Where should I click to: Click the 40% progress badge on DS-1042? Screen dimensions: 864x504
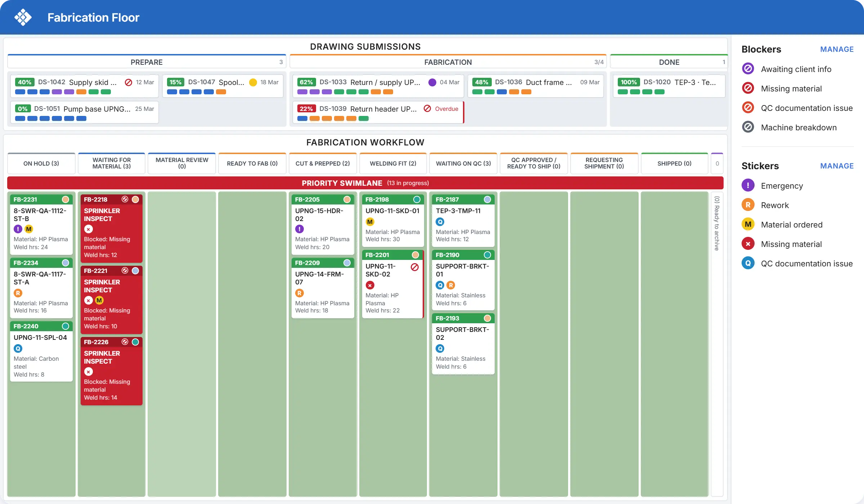click(25, 82)
